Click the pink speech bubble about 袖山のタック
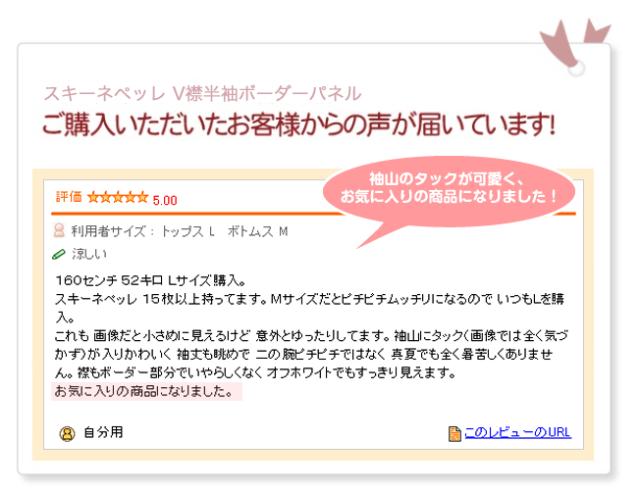640x490 pixels. tap(449, 192)
